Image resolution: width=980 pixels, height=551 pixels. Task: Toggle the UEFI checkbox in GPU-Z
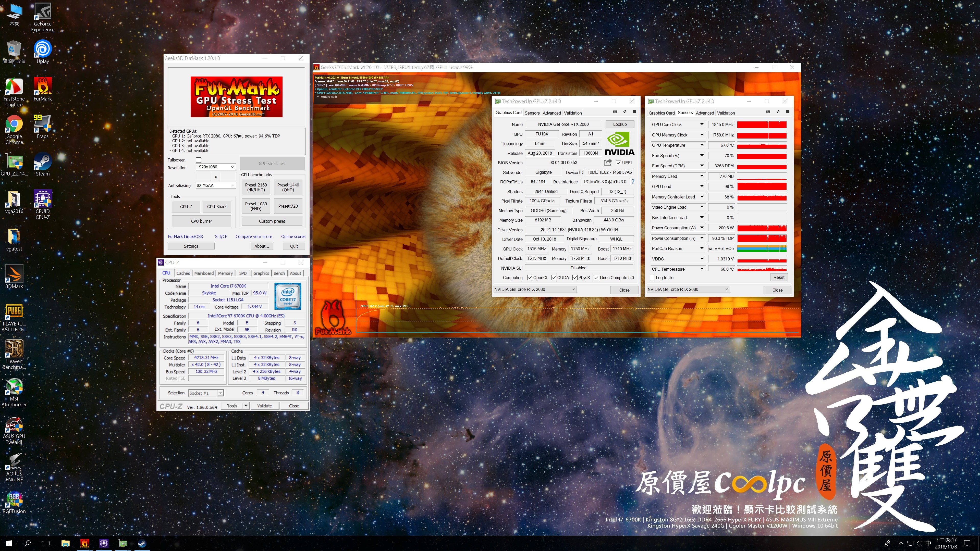[x=619, y=163]
